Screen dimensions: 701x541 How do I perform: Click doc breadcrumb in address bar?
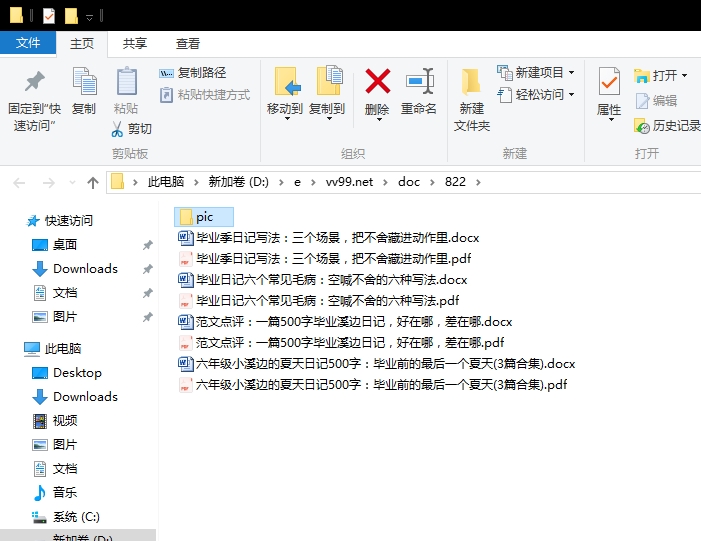coord(409,182)
